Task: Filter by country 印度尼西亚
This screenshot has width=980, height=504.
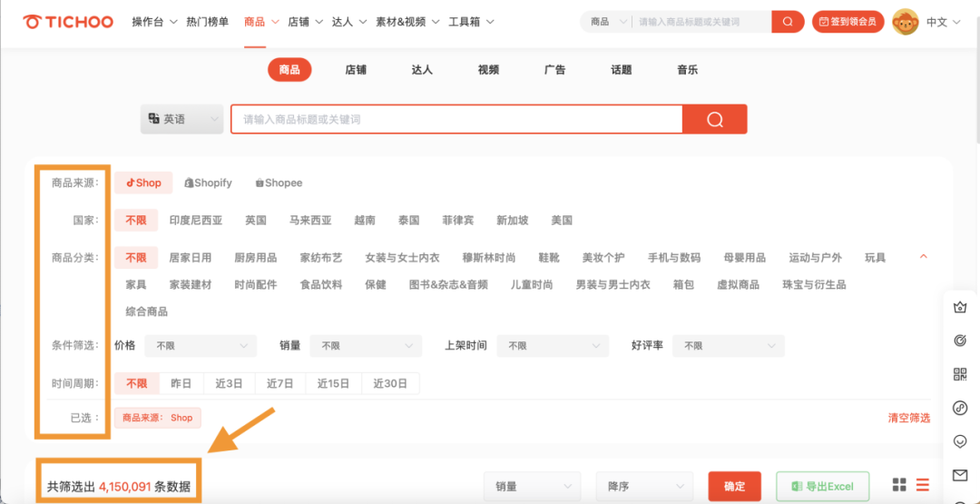Action: pos(196,220)
